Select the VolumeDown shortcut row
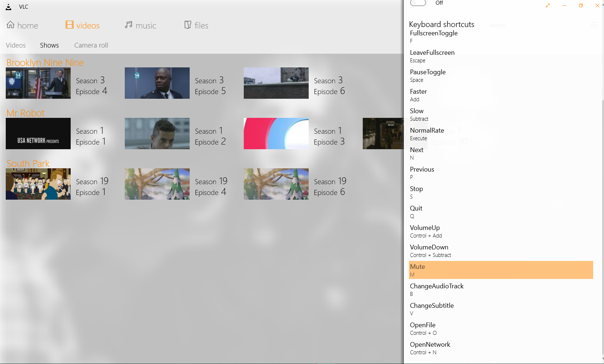The image size is (604, 364). [x=501, y=250]
